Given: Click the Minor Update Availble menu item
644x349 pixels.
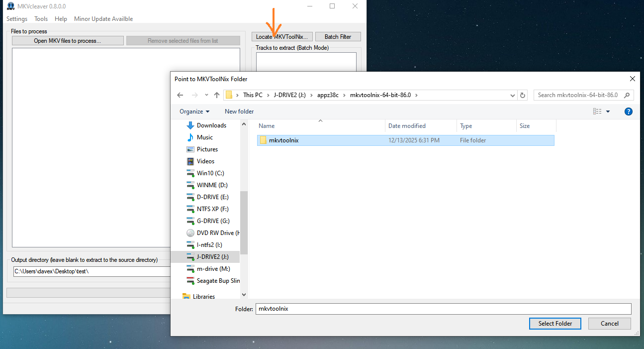Looking at the screenshot, I should [x=103, y=19].
